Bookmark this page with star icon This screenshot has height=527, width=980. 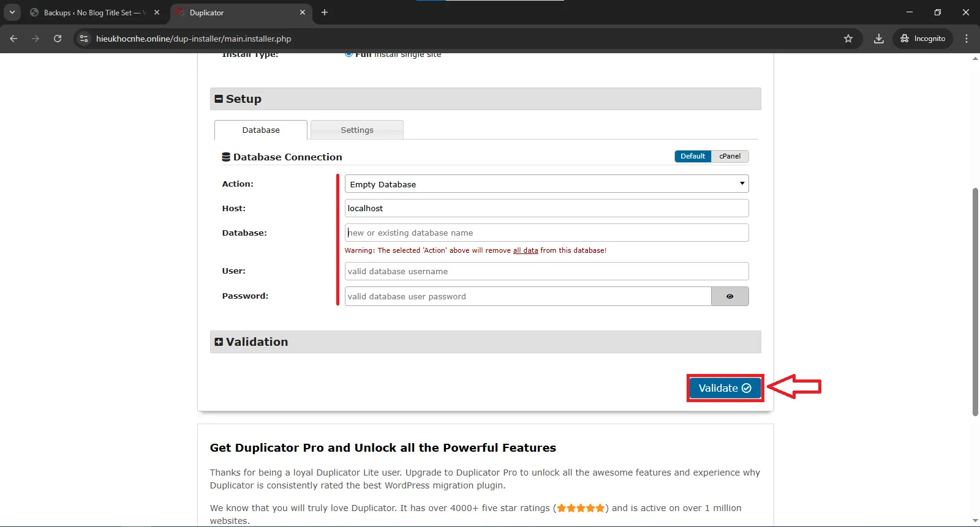[848, 39]
